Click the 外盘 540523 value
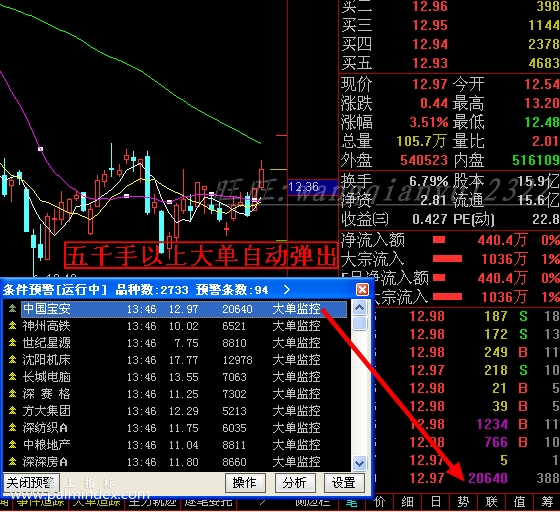This screenshot has width=560, height=512. point(424,160)
